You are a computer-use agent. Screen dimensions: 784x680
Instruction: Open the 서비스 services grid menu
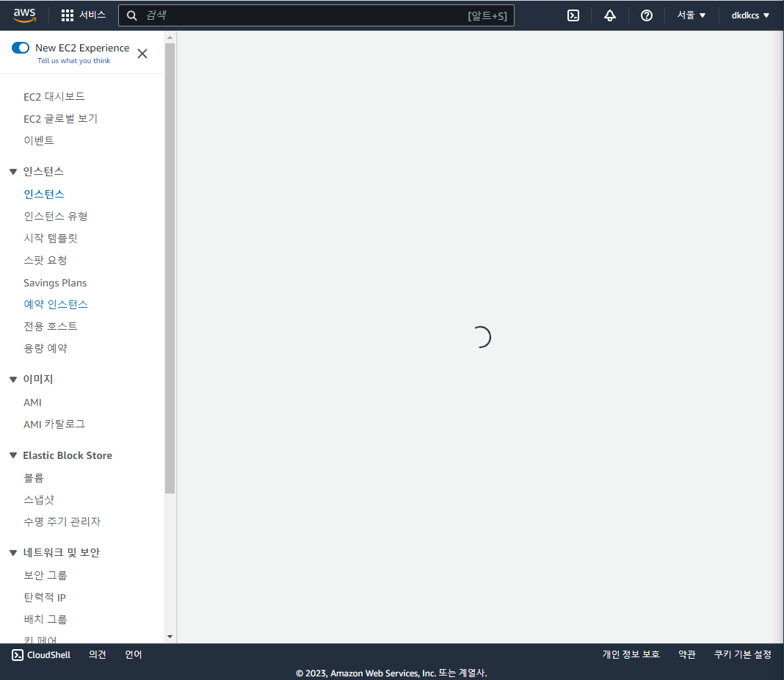pyautogui.click(x=83, y=15)
